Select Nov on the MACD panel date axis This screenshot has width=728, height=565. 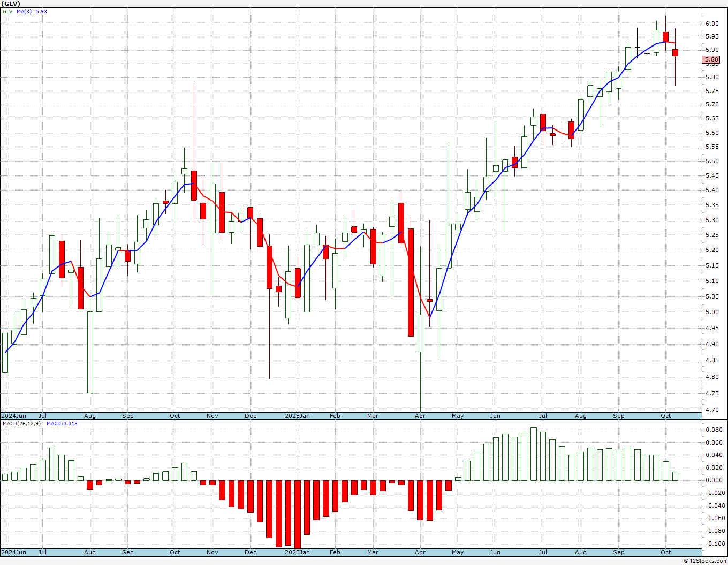(213, 552)
